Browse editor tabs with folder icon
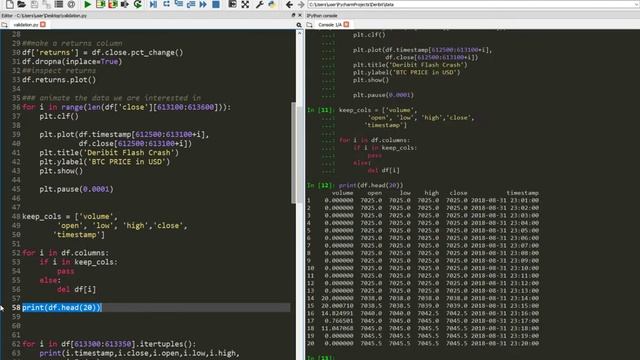 (4, 24)
